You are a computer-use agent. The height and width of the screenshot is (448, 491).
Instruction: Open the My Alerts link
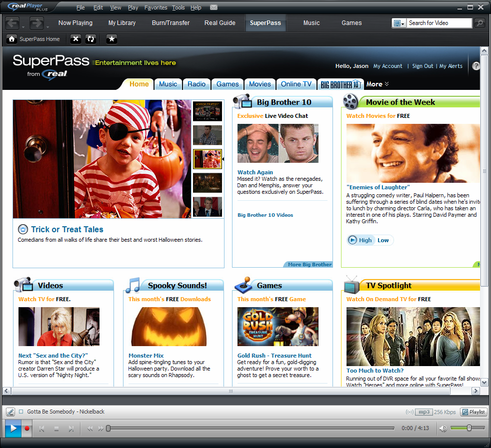click(x=450, y=66)
